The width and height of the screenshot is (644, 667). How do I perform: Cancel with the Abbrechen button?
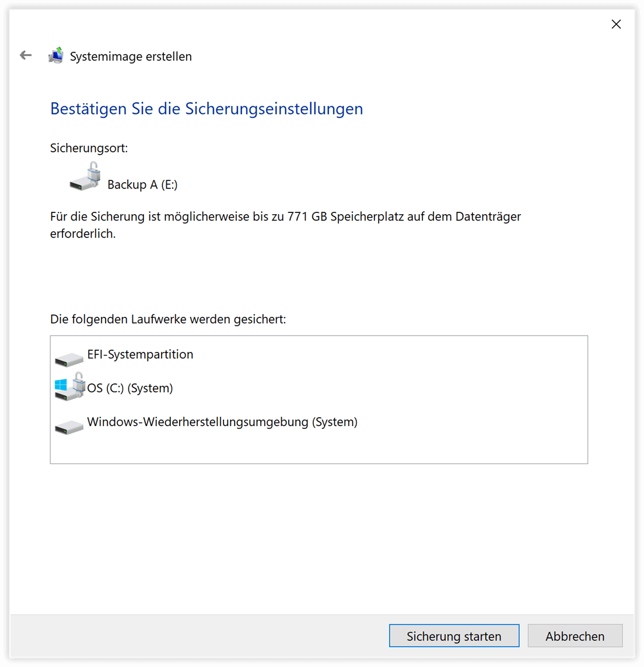click(575, 635)
